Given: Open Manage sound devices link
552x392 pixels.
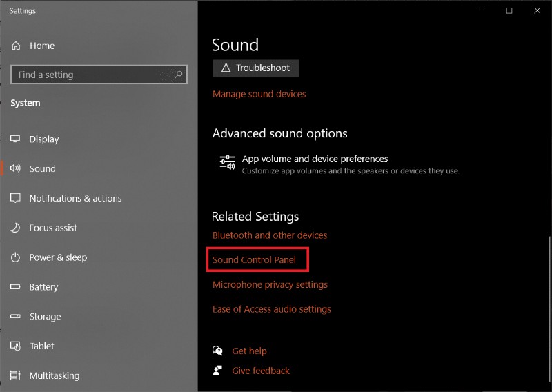Looking at the screenshot, I should [259, 94].
